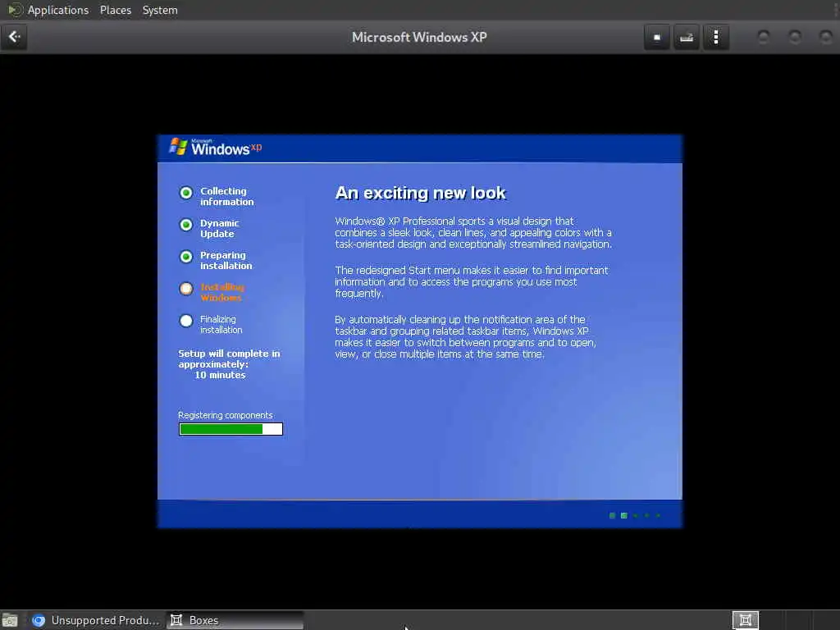Click the Dynamic Update step indicator
The width and height of the screenshot is (840, 630).
point(186,225)
